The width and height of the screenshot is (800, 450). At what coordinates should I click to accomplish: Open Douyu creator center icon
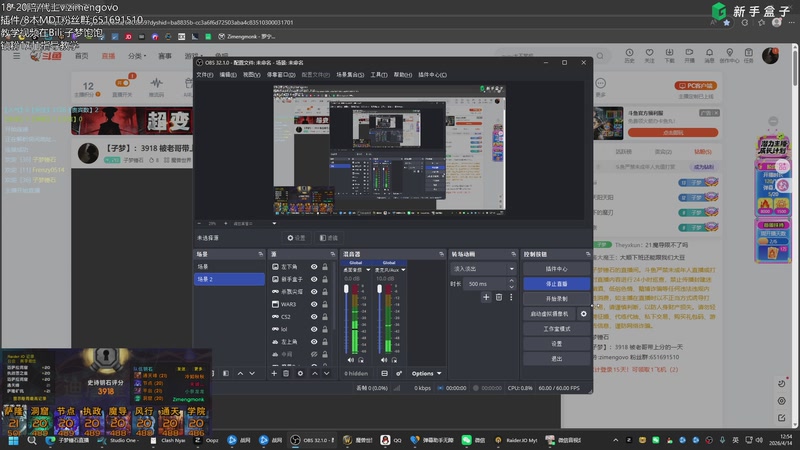[x=729, y=55]
